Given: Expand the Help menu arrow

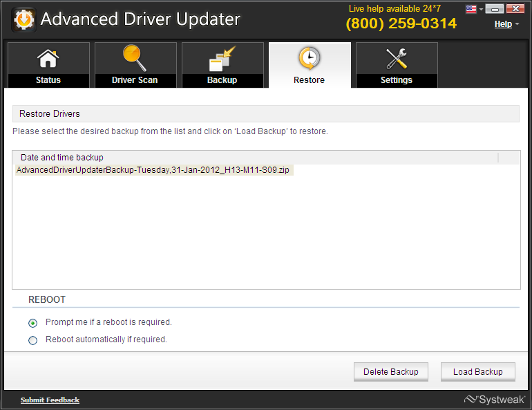Looking at the screenshot, I should pyautogui.click(x=517, y=24).
